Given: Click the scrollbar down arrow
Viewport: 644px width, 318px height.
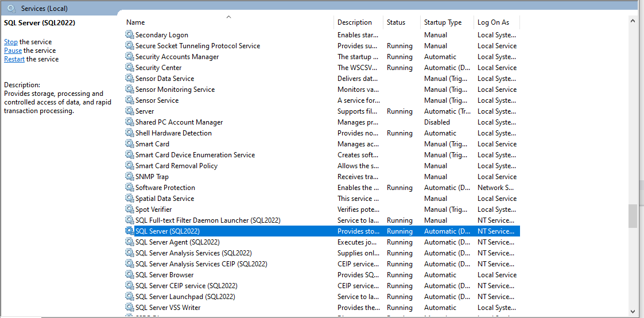Looking at the screenshot, I should coord(633,311).
